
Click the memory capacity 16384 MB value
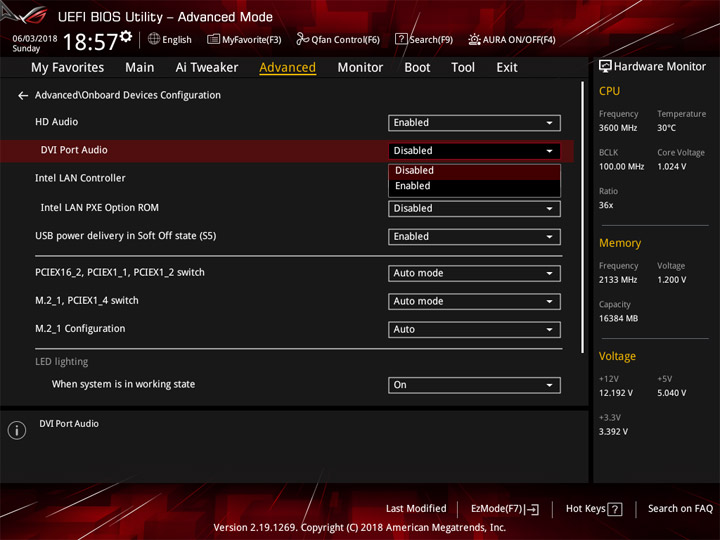pyautogui.click(x=618, y=319)
